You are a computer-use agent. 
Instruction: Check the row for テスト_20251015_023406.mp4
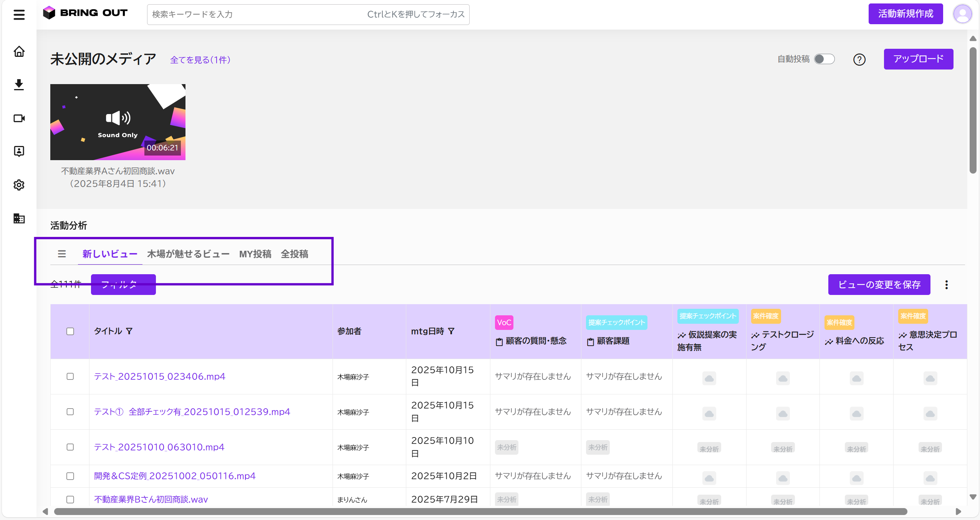pyautogui.click(x=70, y=376)
